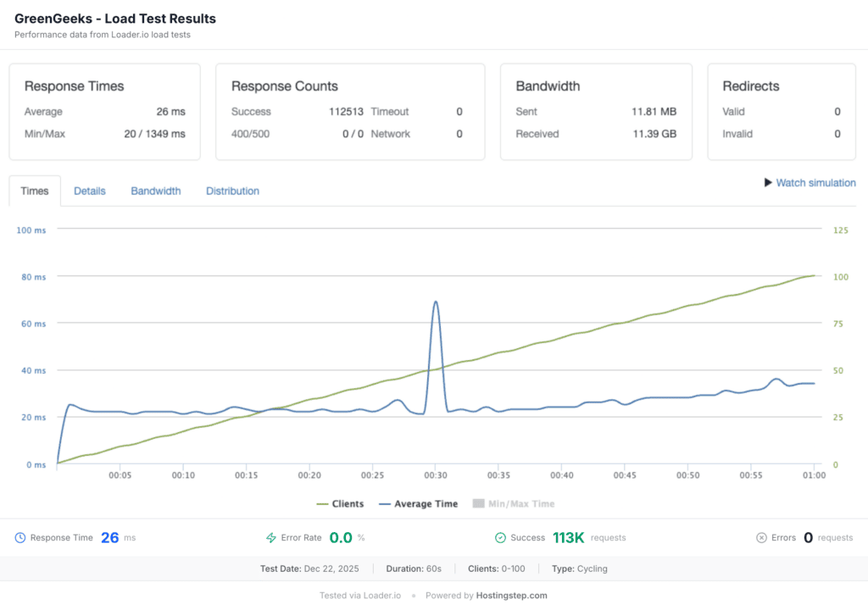Click the Invalid label in Redirects card

pyautogui.click(x=737, y=134)
